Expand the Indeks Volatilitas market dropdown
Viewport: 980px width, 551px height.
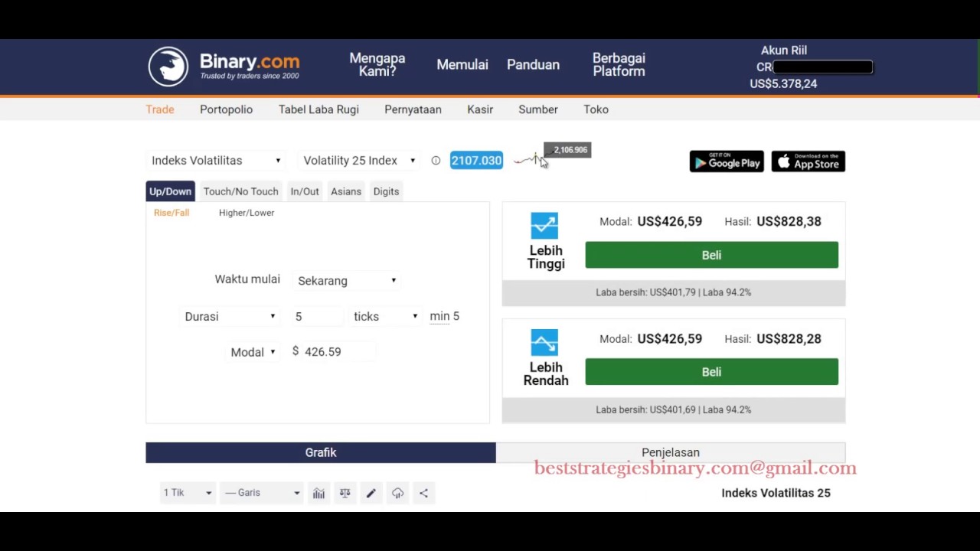pyautogui.click(x=217, y=161)
